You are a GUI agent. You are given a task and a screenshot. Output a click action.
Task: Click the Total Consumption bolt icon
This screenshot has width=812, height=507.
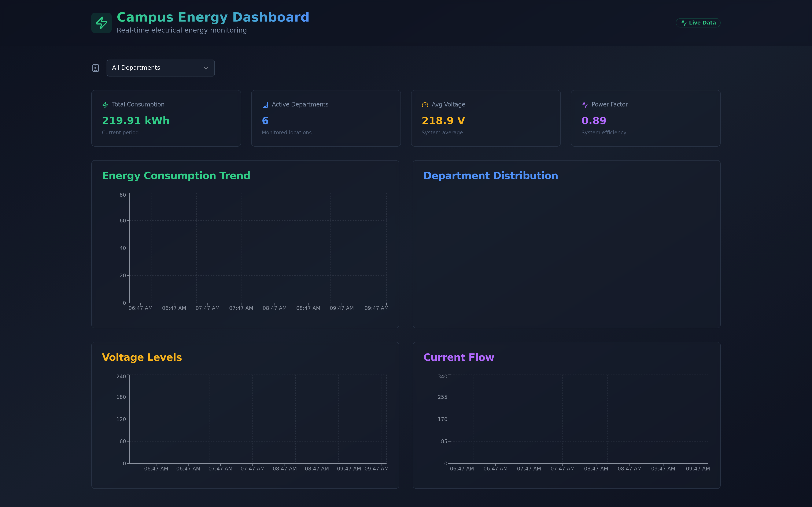coord(105,105)
